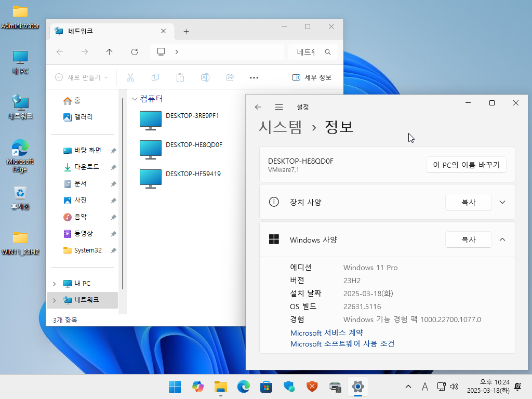The height and width of the screenshot is (399, 532).
Task: Open Microsoft 소프트웨어 사용 조건 link
Action: coord(342,344)
